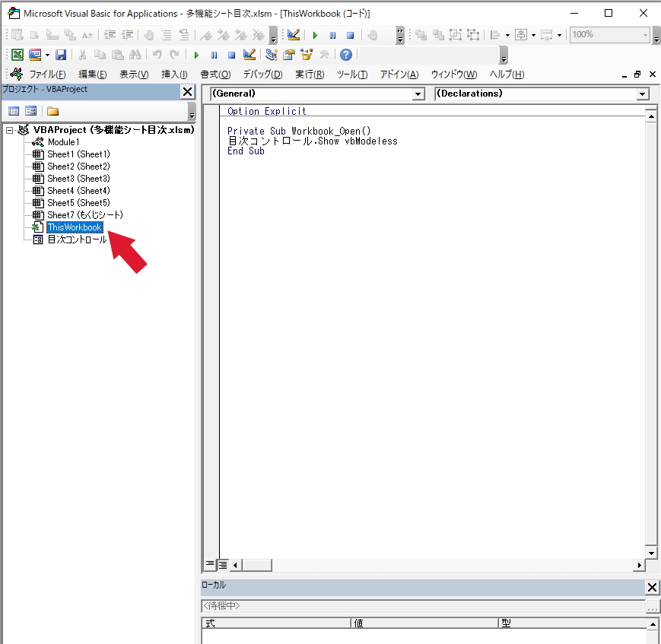Screen dimensions: 661x644
Task: Click the debug toolbar Break pause icon
Action: tap(332, 36)
